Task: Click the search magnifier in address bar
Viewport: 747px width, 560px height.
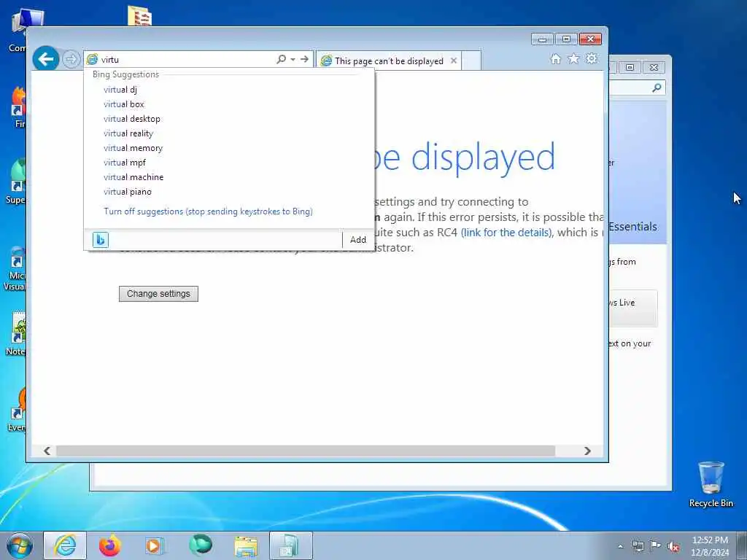Action: [x=281, y=59]
